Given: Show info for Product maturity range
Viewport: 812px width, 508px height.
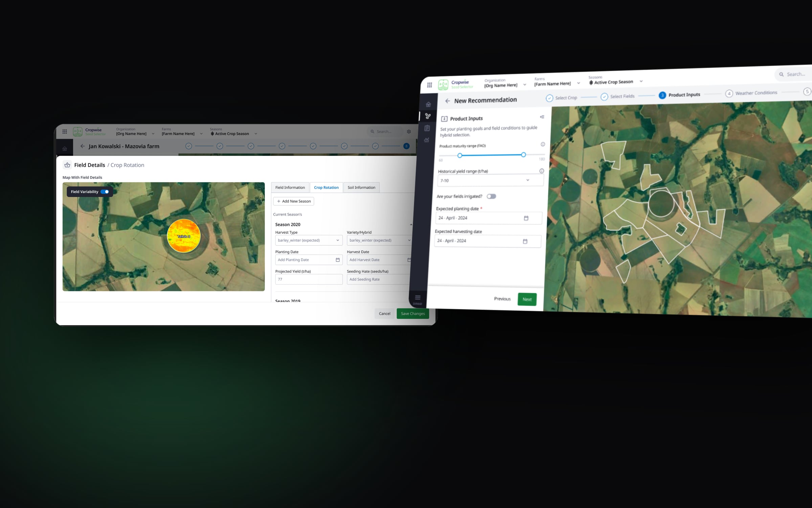Looking at the screenshot, I should [x=543, y=144].
